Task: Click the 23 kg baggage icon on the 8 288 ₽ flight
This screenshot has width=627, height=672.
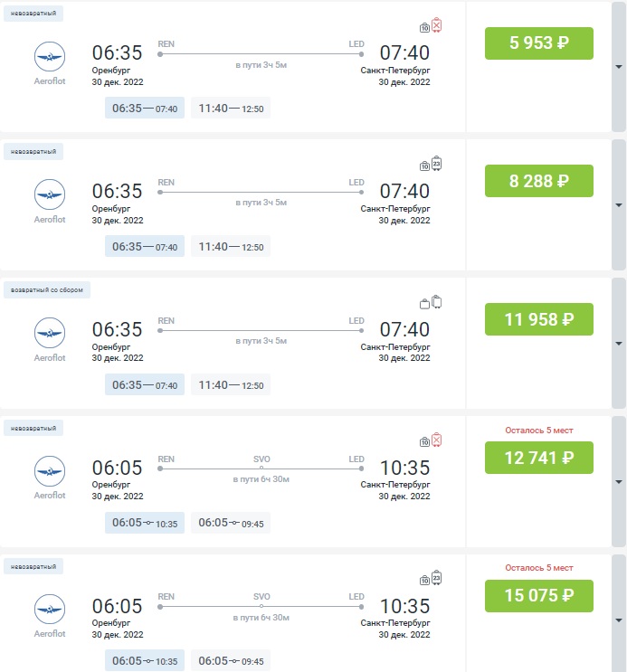Action: pyautogui.click(x=437, y=164)
